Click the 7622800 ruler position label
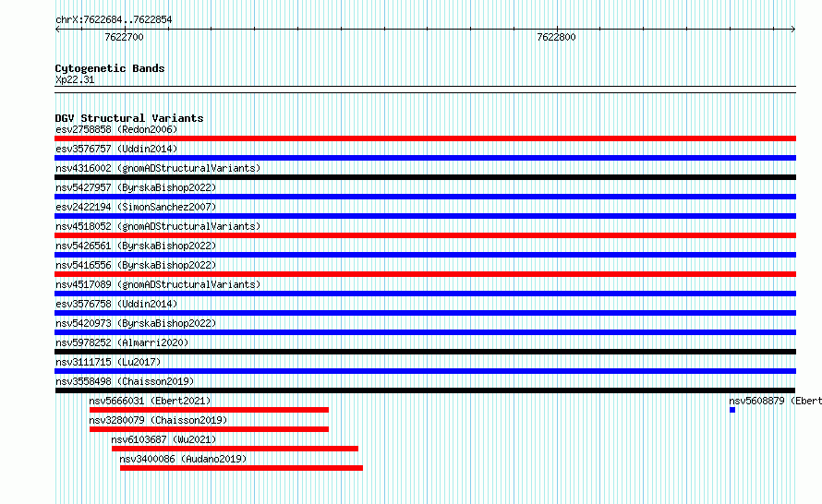The image size is (822, 504). pos(556,37)
